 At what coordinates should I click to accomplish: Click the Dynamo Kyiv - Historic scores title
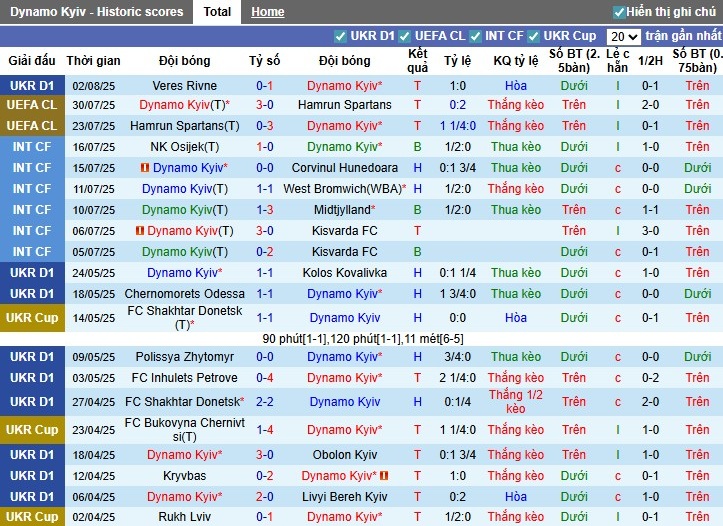click(x=97, y=12)
